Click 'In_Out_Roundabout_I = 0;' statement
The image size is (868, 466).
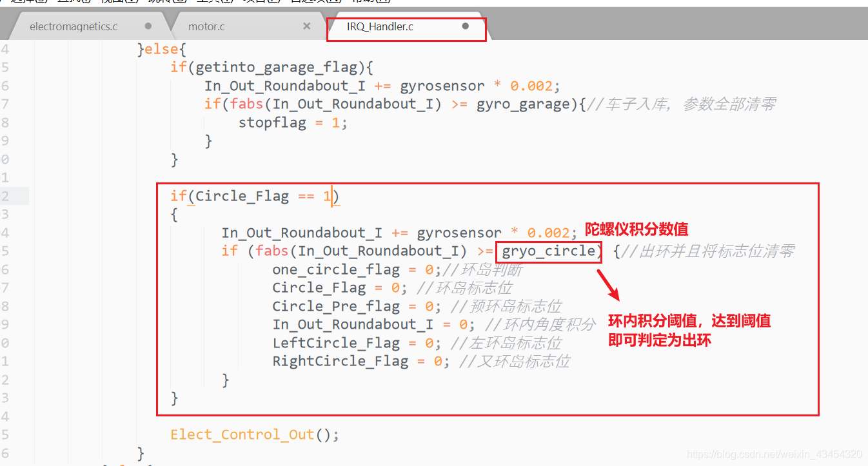[x=373, y=324]
